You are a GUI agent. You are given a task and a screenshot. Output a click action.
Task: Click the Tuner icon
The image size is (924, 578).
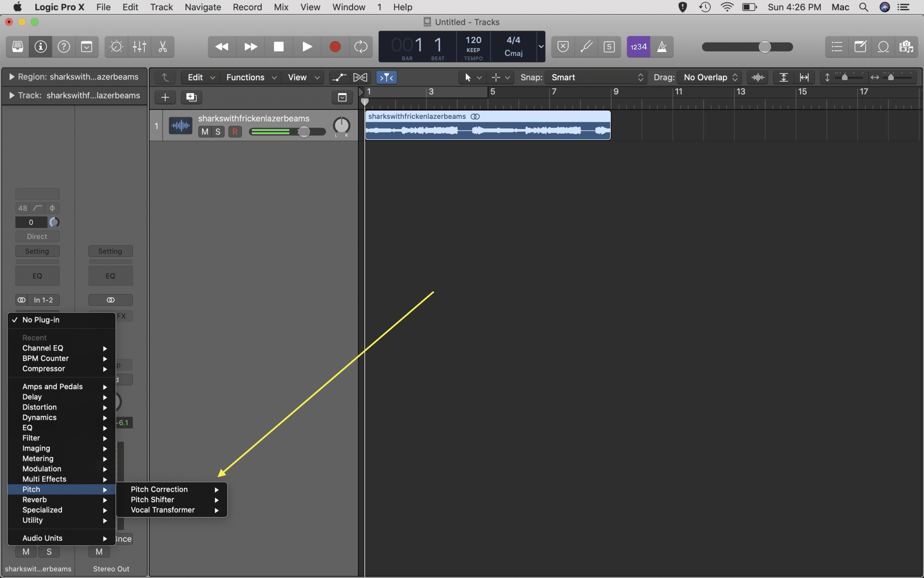click(x=586, y=47)
